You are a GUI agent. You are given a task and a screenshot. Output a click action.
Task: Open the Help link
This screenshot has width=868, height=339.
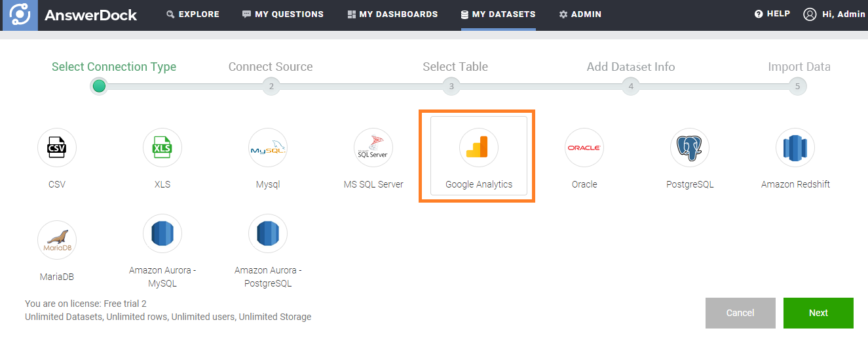pos(772,14)
